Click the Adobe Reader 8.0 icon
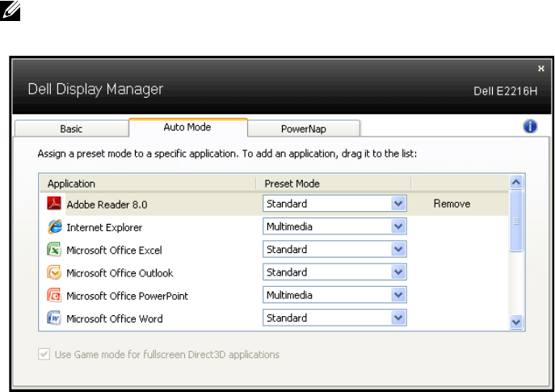 [54, 204]
